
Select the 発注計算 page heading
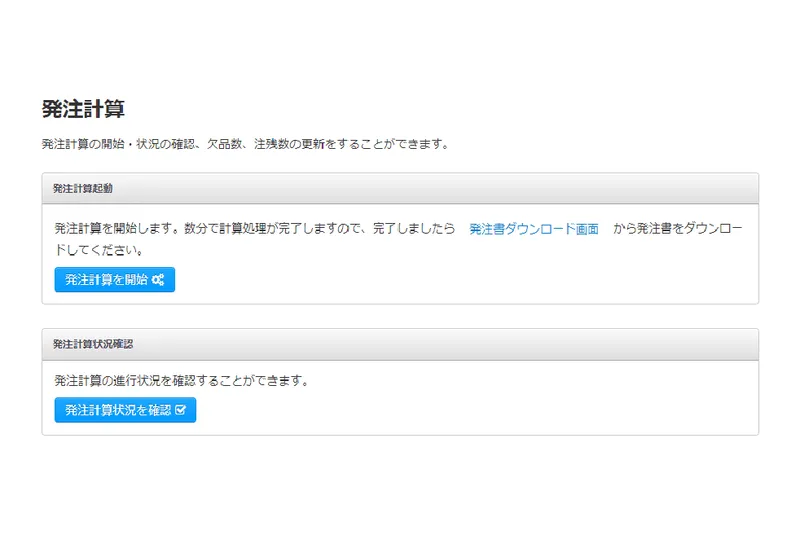(83, 109)
